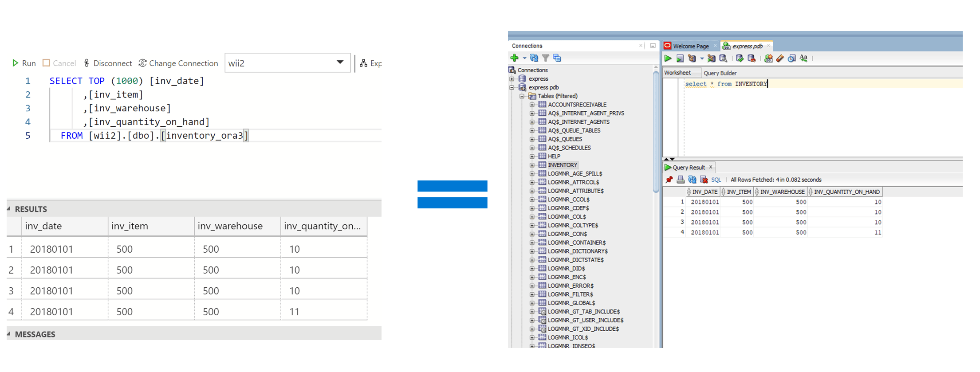The height and width of the screenshot is (372, 980).
Task: Run Statement with the green play icon
Action: [x=668, y=58]
